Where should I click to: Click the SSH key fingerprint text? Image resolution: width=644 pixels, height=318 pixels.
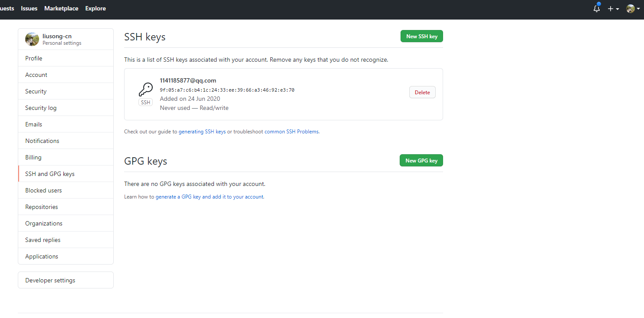[x=227, y=90]
